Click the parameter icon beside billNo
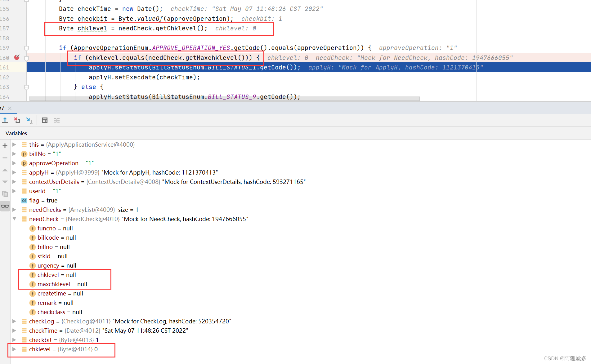The image size is (591, 364). (24, 154)
